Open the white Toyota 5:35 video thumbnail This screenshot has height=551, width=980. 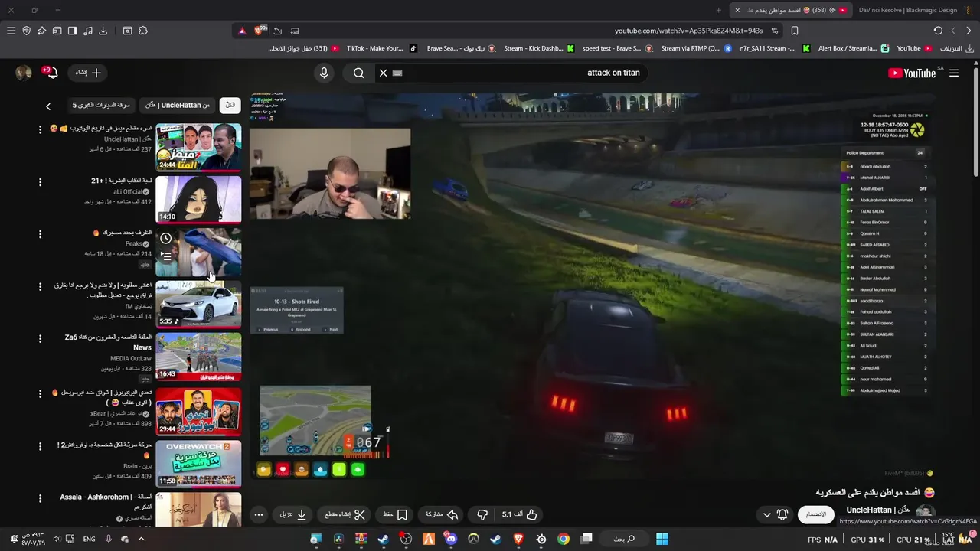click(x=199, y=304)
